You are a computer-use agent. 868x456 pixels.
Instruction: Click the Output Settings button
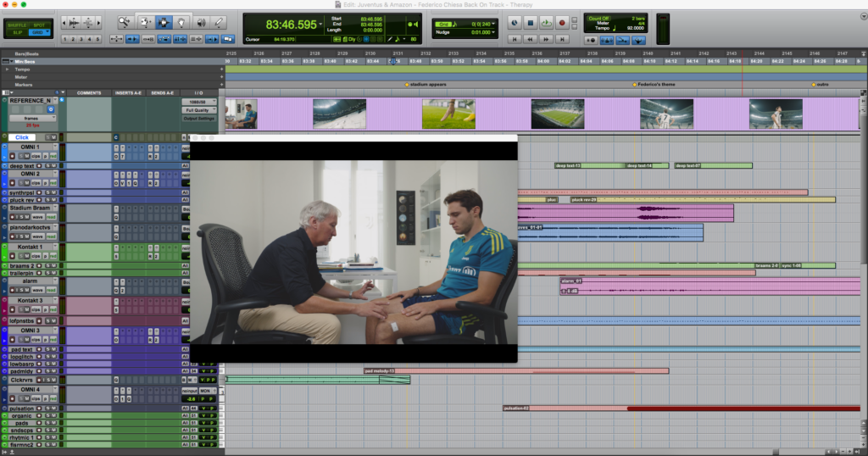pyautogui.click(x=198, y=119)
